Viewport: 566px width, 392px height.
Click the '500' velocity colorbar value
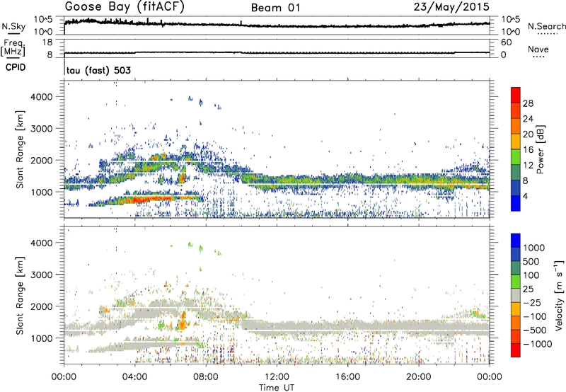coord(533,262)
